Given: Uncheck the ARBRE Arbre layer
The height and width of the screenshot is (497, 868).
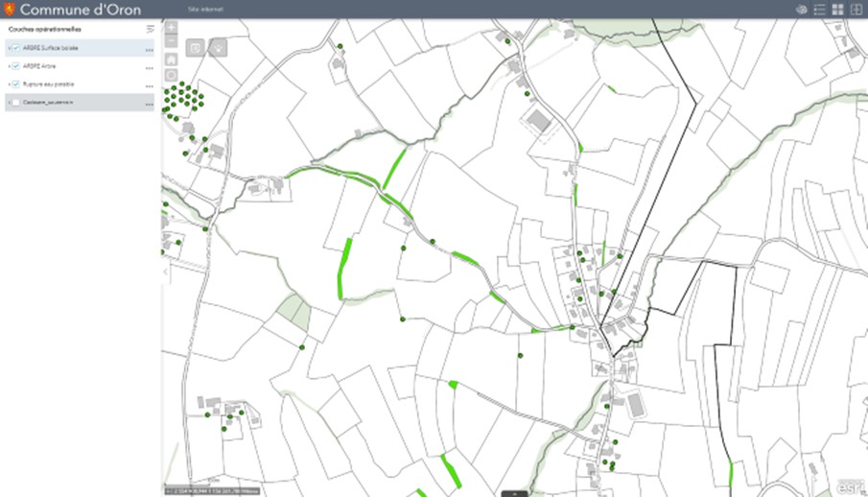Looking at the screenshot, I should tap(16, 66).
